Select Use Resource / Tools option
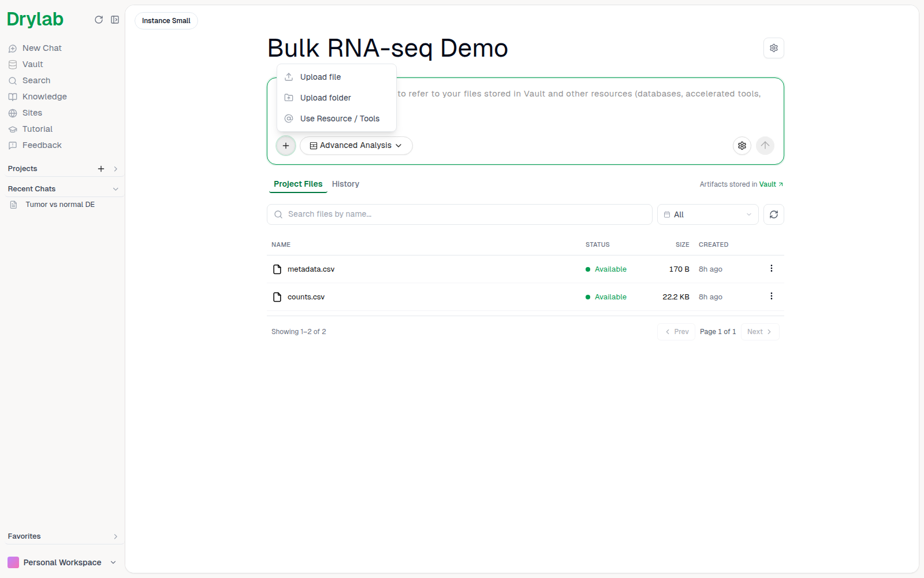 [x=337, y=118]
